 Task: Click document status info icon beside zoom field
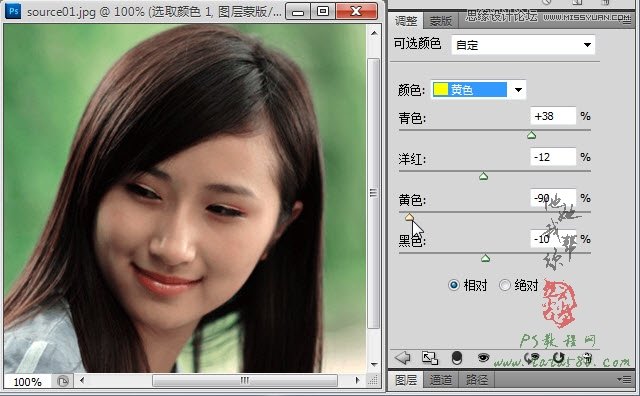63,382
